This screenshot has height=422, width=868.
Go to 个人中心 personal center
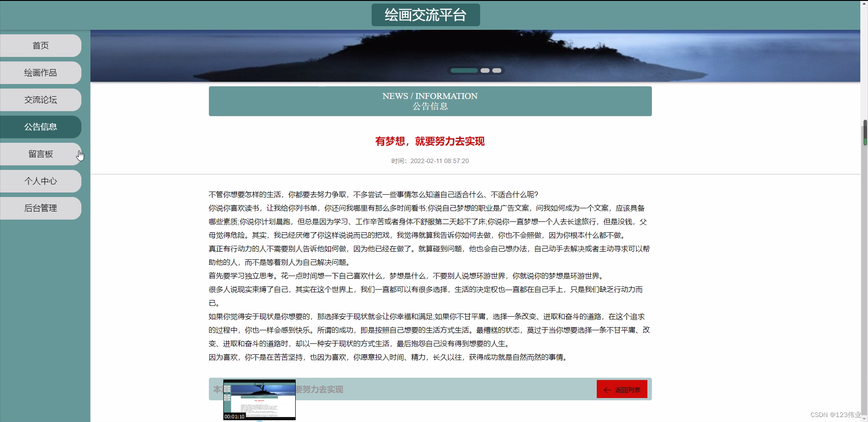point(41,181)
